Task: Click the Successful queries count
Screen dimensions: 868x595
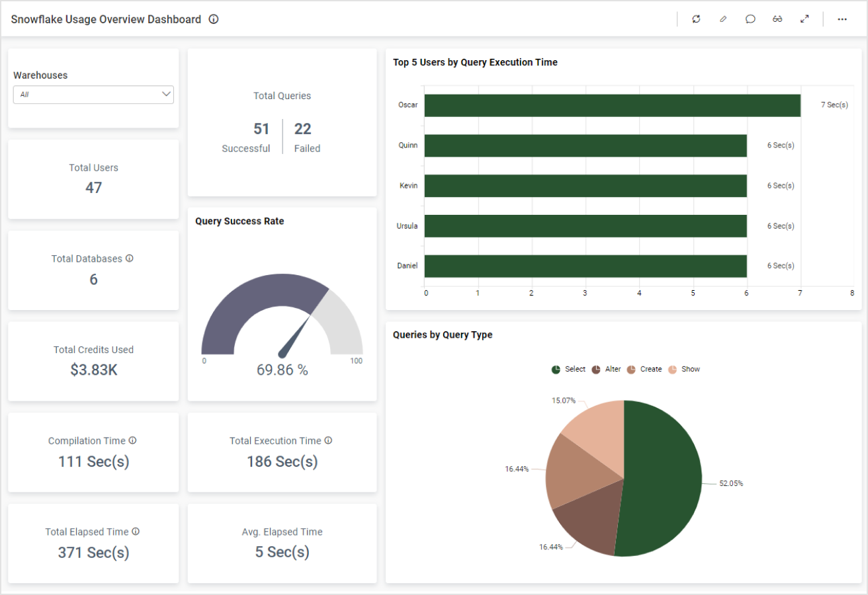Action: [x=261, y=129]
